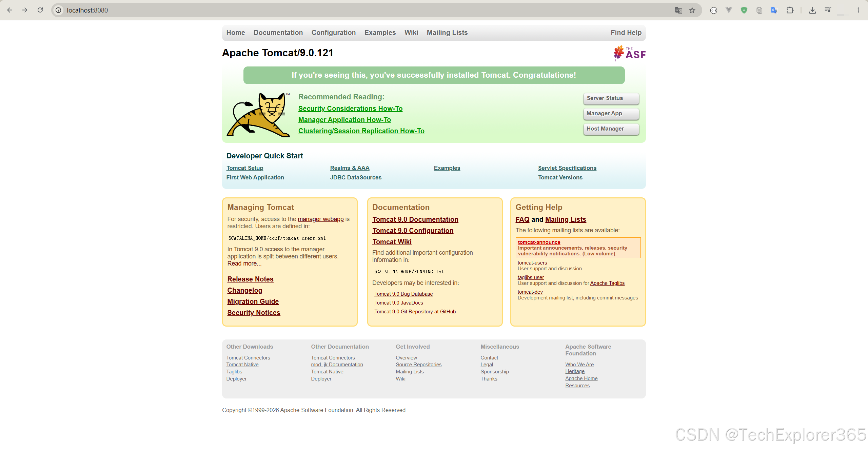Open Examples in the top navigation

tap(380, 33)
